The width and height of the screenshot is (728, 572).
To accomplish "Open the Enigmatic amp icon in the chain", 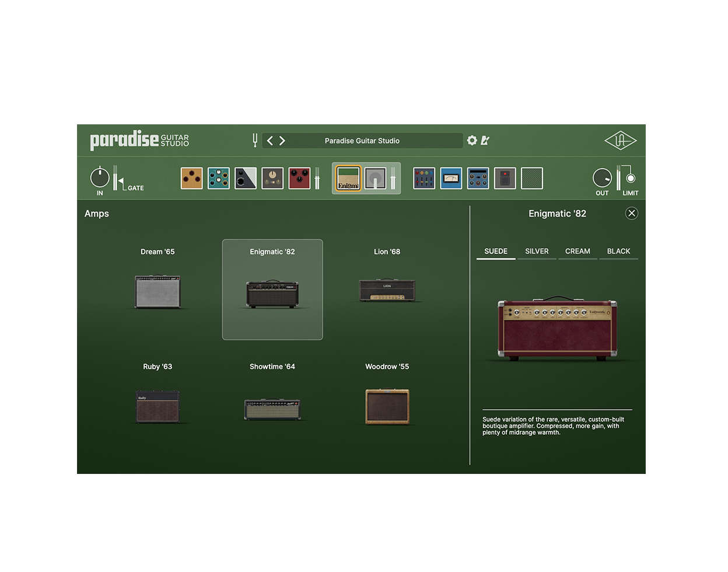I will click(x=348, y=179).
